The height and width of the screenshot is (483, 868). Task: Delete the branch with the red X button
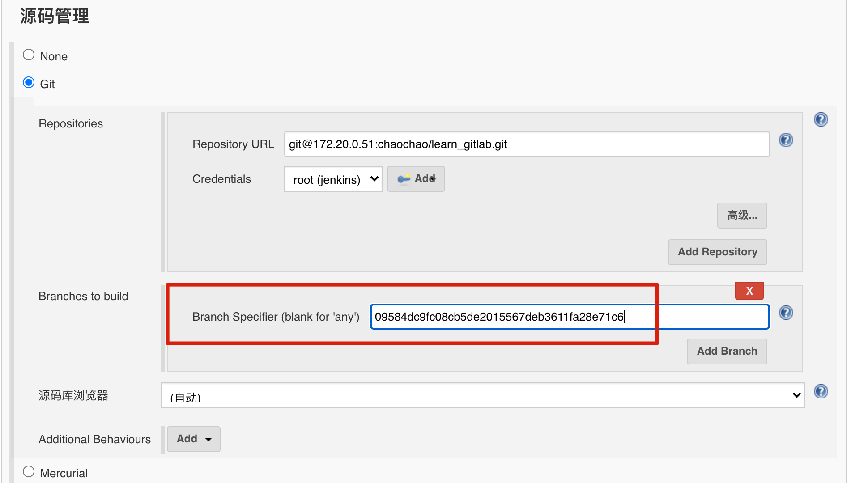749,291
